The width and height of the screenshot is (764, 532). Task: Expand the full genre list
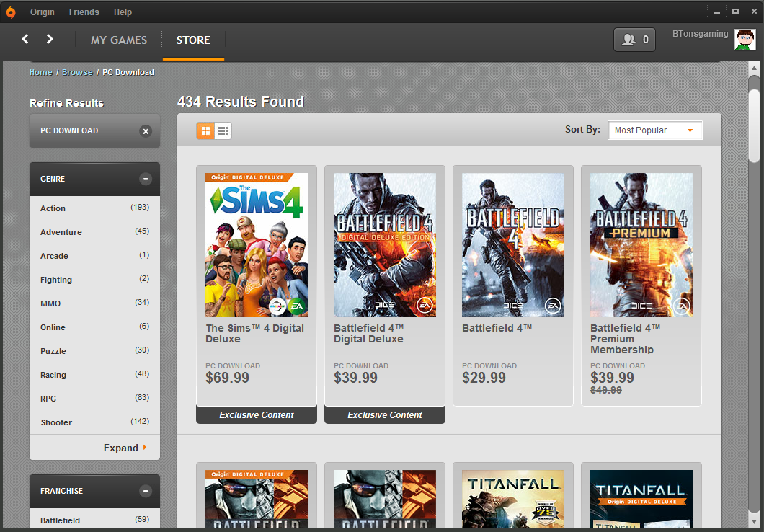125,448
